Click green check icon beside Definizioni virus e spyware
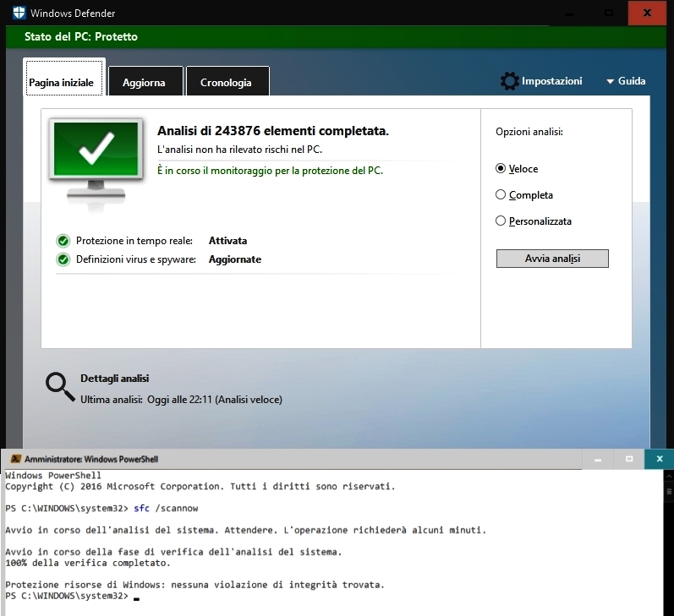This screenshot has height=616, width=674. click(x=63, y=259)
